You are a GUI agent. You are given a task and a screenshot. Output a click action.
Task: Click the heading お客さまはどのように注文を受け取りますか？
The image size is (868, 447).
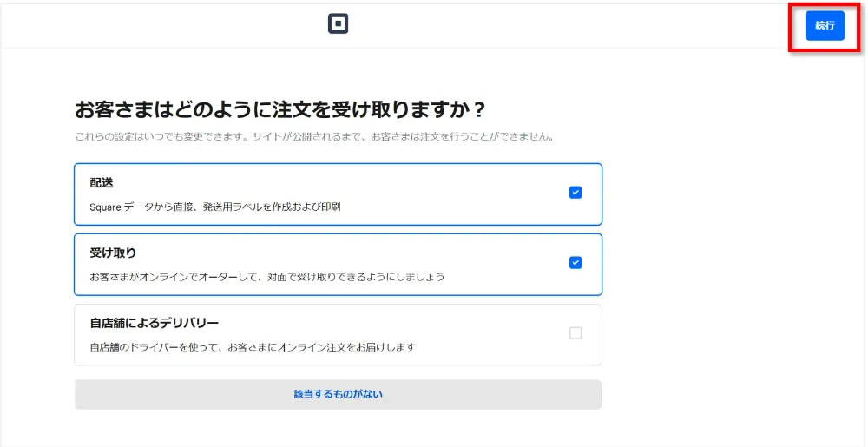[279, 110]
